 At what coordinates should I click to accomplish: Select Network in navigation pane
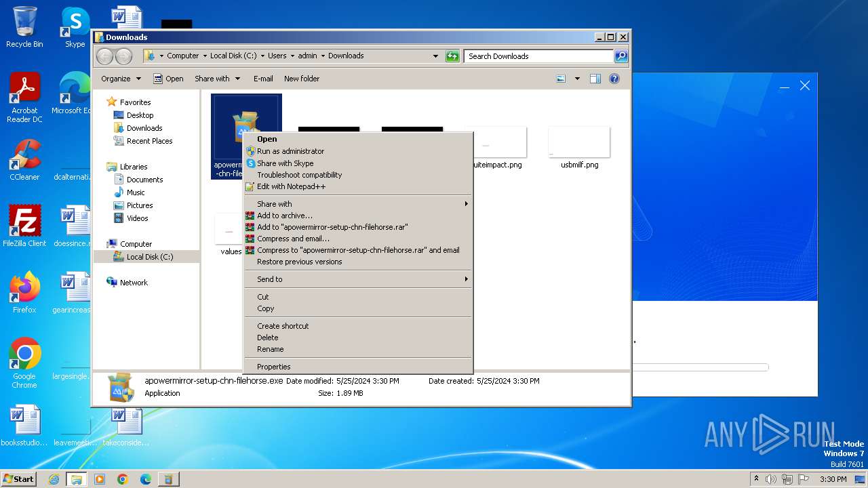pyautogui.click(x=134, y=283)
